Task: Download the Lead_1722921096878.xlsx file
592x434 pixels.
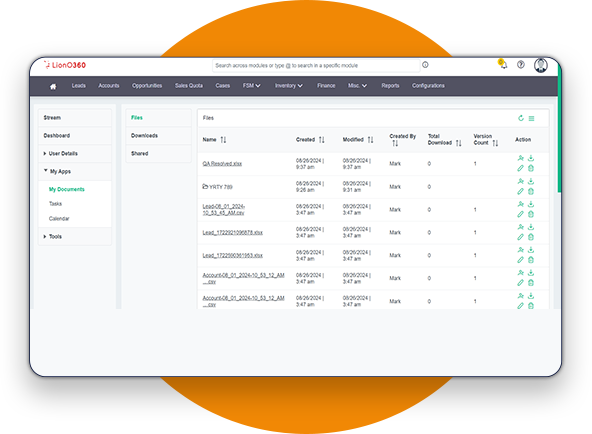Action: tap(531, 227)
